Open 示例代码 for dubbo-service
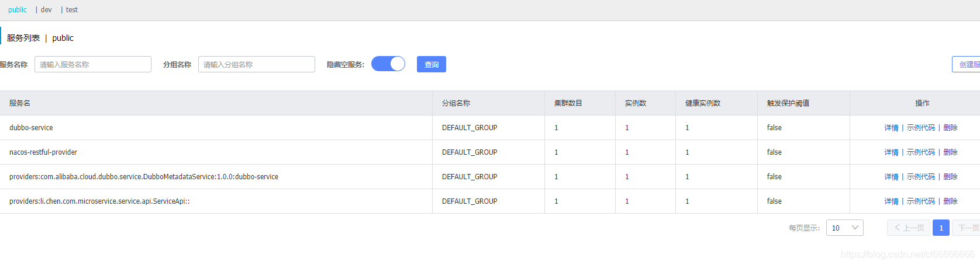The width and height of the screenshot is (980, 265). (x=921, y=128)
